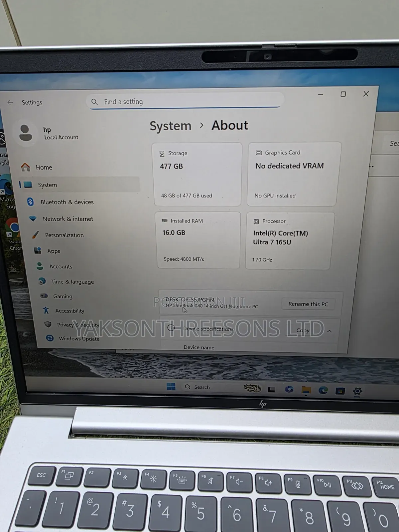Click System in the breadcrumb
Image resolution: width=399 pixels, height=532 pixels.
pos(170,126)
